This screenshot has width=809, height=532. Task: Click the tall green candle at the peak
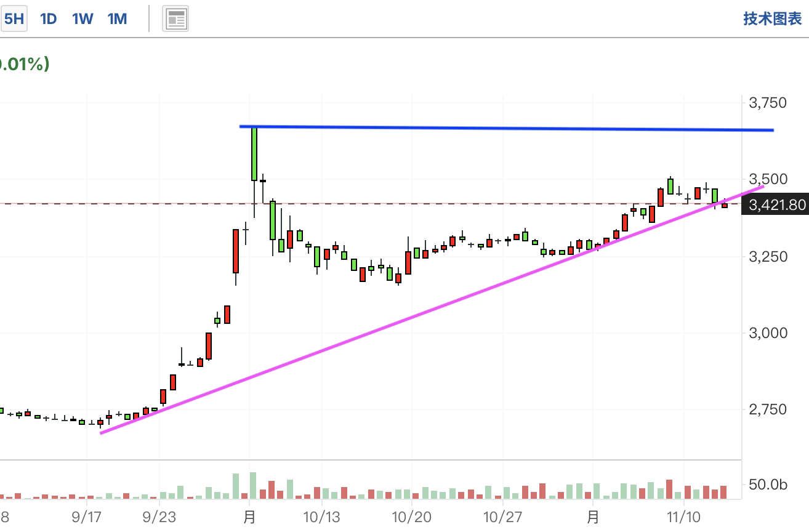pyautogui.click(x=254, y=154)
